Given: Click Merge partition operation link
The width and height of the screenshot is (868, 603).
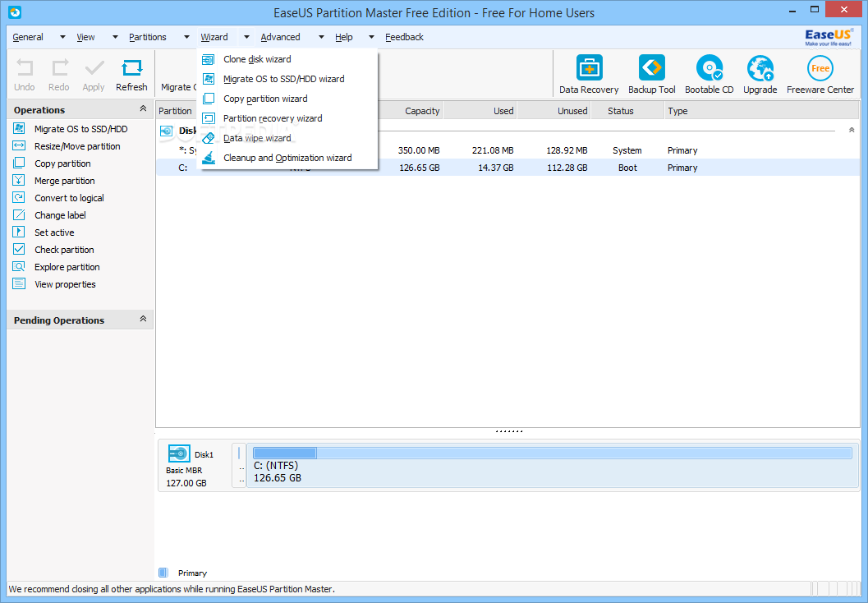Looking at the screenshot, I should (x=65, y=181).
